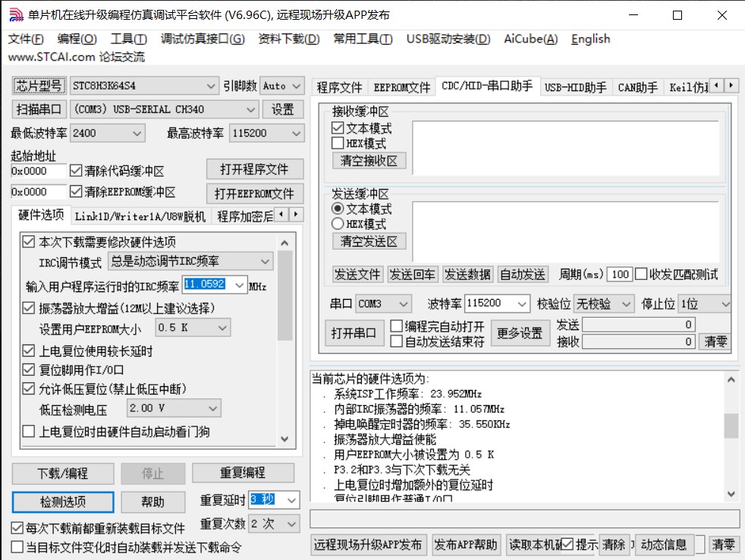Click the 下载/编程 button

63,473
